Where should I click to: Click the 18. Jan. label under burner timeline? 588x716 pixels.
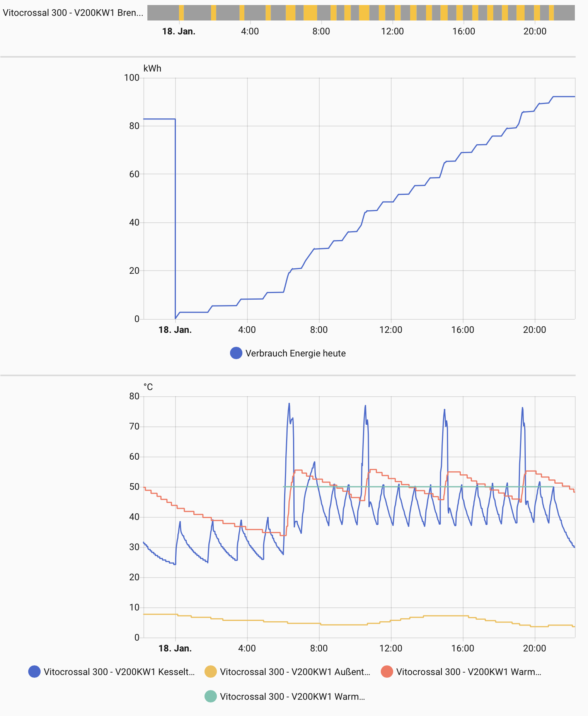tap(179, 31)
